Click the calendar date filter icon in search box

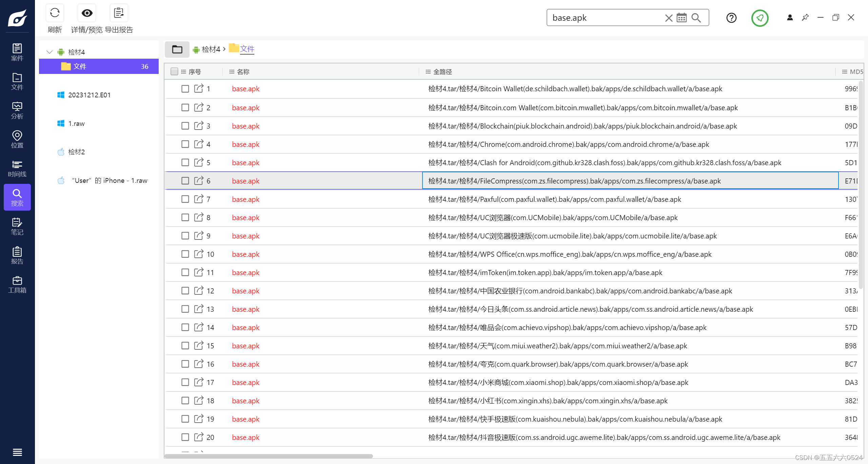point(682,18)
